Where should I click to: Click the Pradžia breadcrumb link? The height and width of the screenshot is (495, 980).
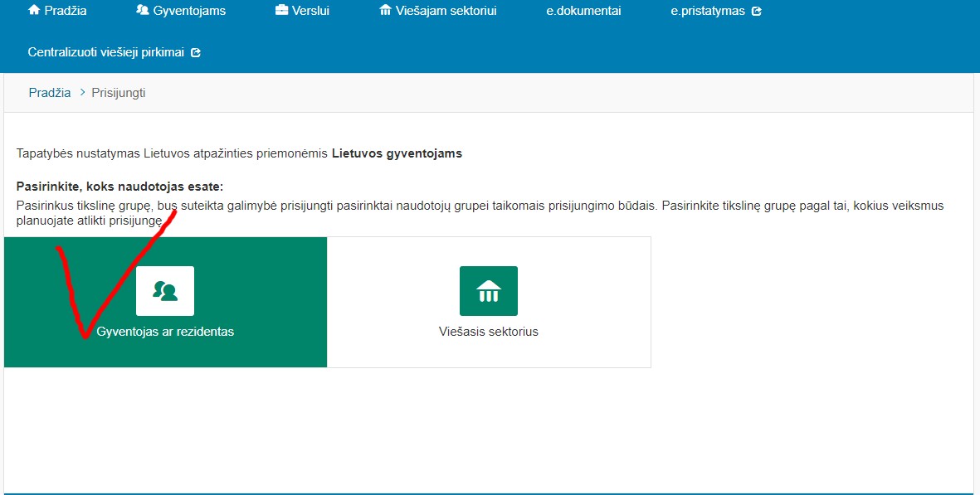[50, 93]
